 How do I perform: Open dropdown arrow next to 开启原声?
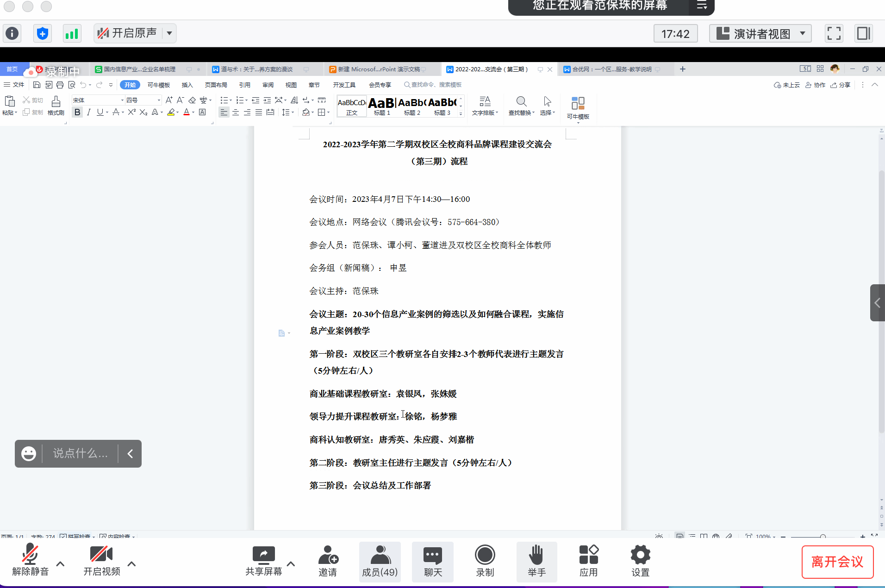[169, 33]
